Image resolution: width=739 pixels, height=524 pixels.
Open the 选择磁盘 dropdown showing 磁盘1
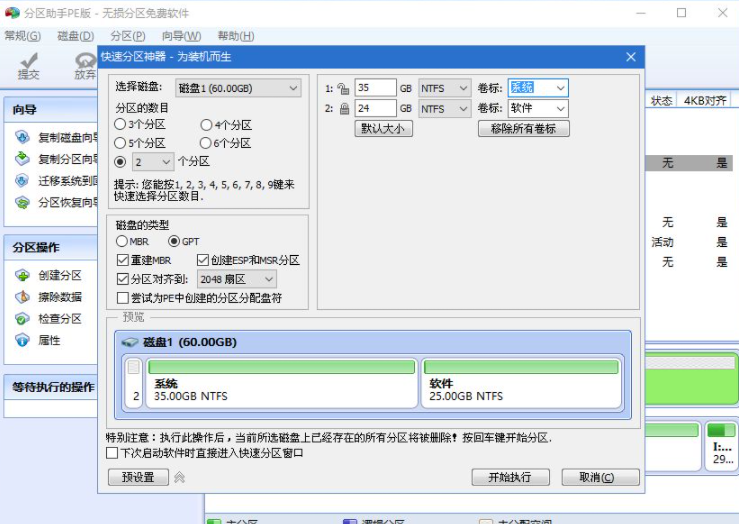point(238,88)
